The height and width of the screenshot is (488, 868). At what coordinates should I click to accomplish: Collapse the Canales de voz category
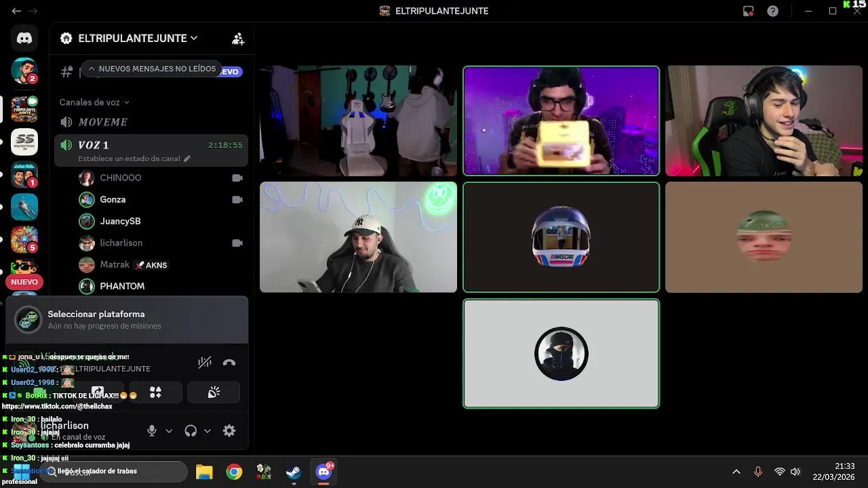point(94,102)
